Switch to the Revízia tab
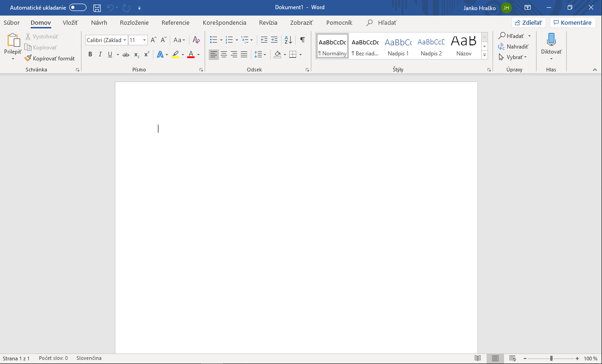The image size is (602, 364). [x=268, y=22]
